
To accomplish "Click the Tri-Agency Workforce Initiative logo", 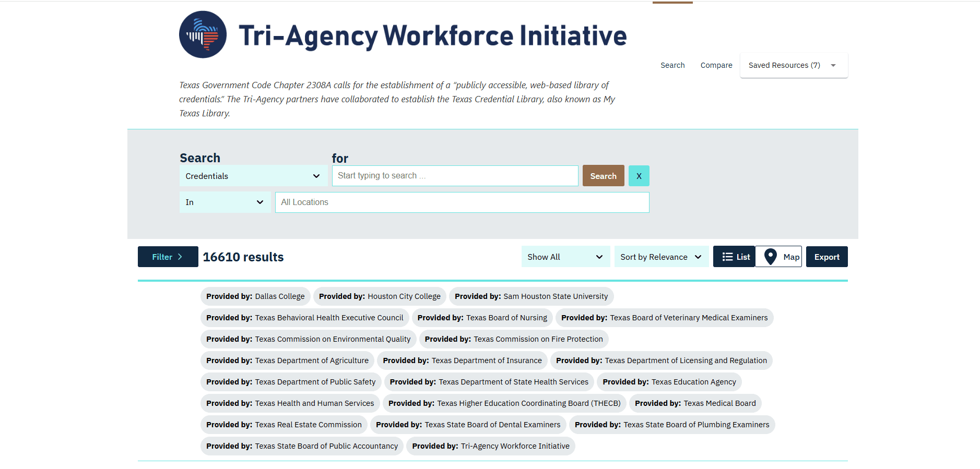I will coord(203,34).
